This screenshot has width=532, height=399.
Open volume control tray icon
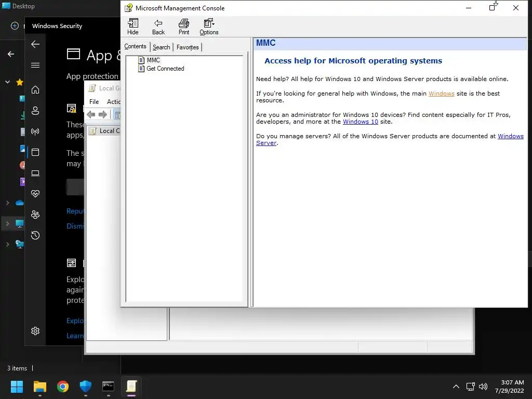point(483,387)
